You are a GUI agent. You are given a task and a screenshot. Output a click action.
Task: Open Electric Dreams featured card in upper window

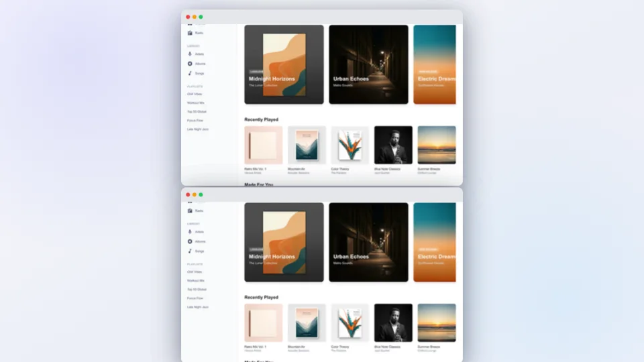pos(435,64)
